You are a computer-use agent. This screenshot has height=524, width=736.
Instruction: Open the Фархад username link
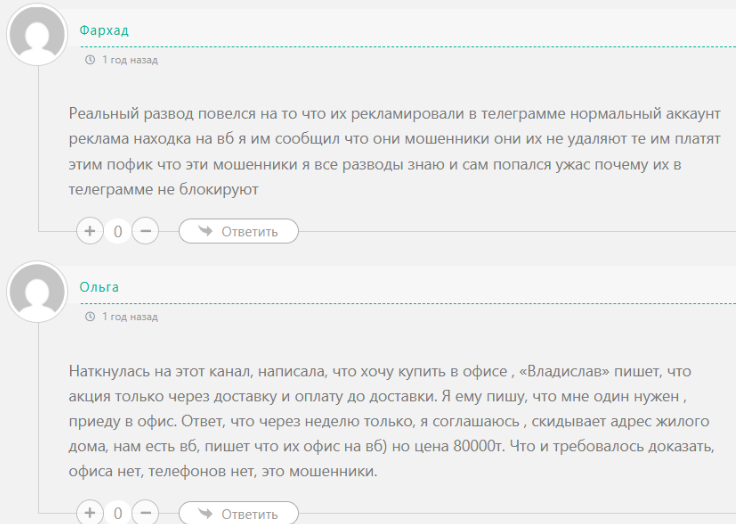pos(104,30)
